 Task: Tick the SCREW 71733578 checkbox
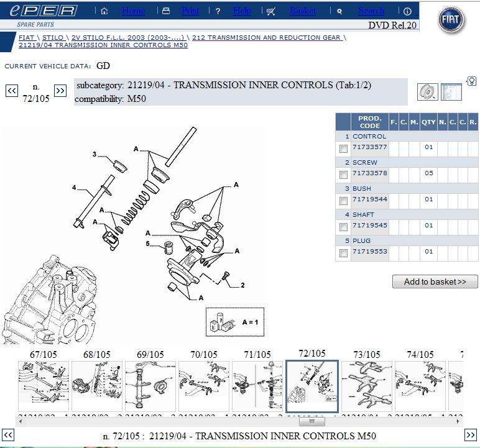click(x=343, y=175)
